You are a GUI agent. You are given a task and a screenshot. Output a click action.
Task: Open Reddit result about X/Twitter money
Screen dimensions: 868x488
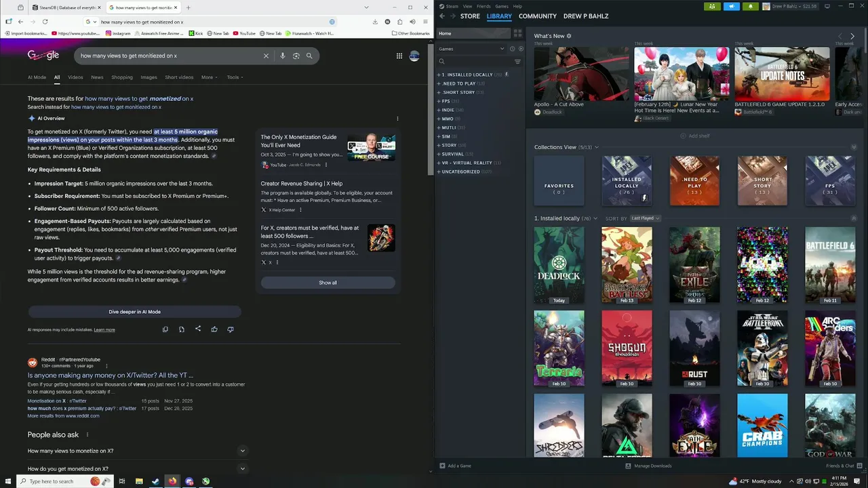(111, 375)
